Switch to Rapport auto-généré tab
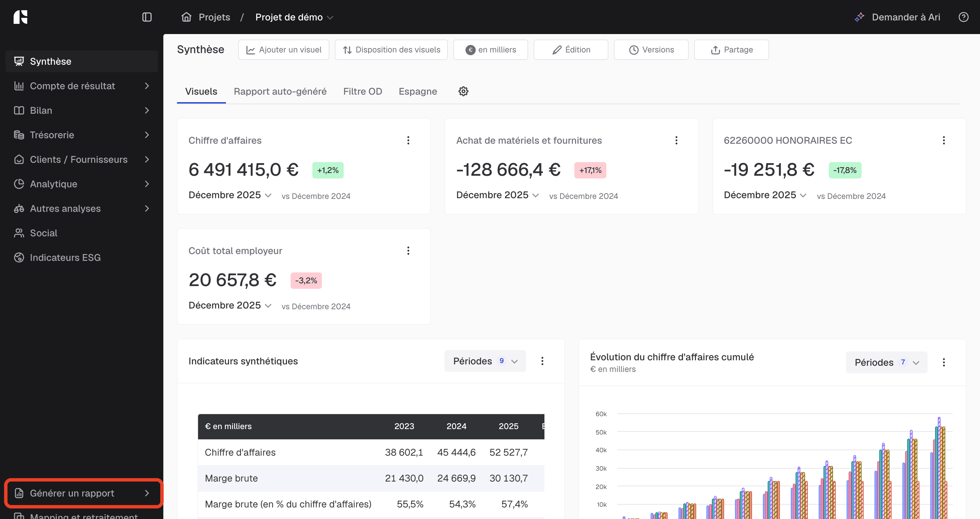The height and width of the screenshot is (519, 980). pyautogui.click(x=280, y=91)
